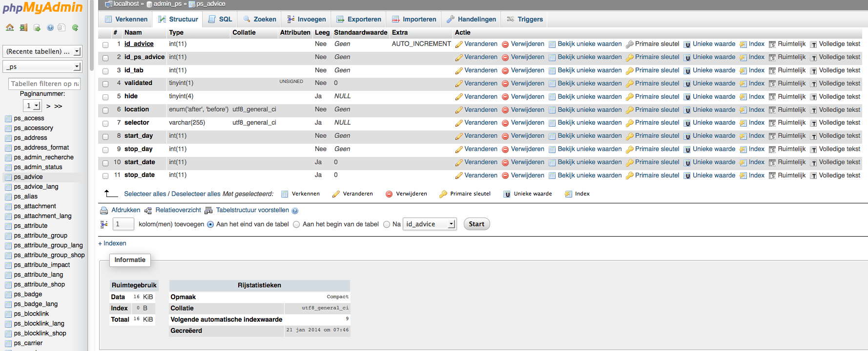
Task: Click ps_access table icon in sidebar
Action: click(x=8, y=118)
